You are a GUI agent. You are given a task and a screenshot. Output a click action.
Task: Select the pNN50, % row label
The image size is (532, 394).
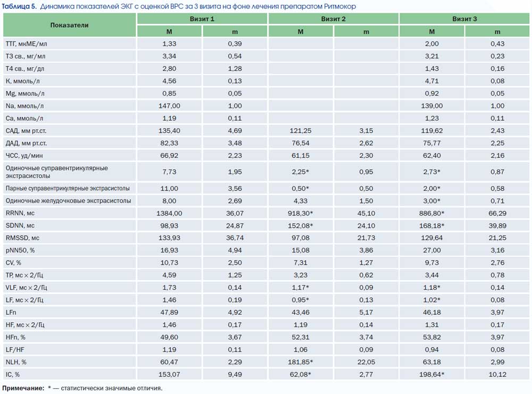pos(20,250)
